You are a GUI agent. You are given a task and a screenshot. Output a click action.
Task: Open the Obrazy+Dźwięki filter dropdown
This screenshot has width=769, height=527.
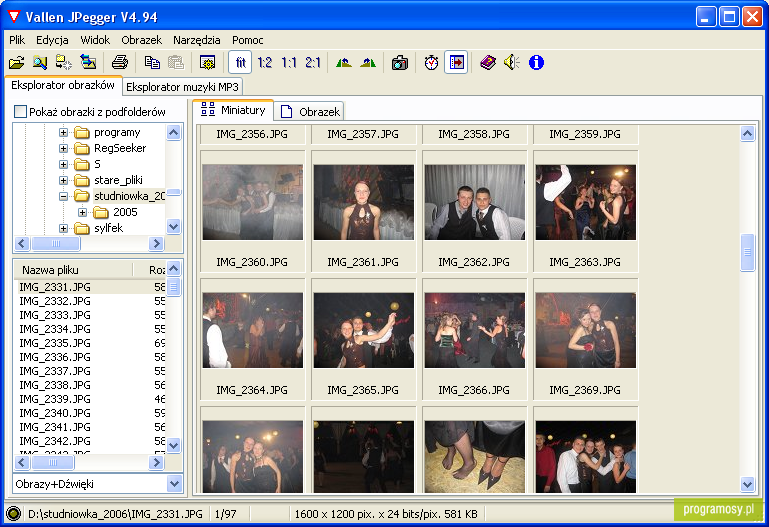(x=174, y=484)
